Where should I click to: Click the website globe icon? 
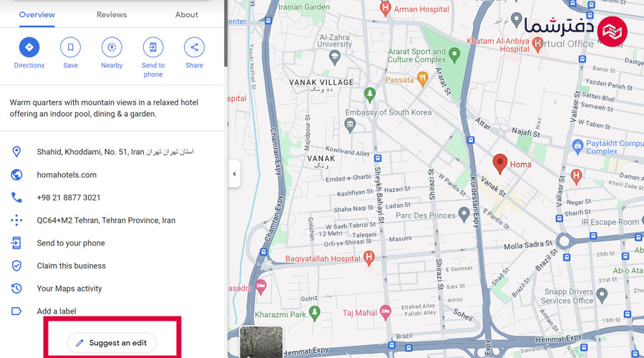(16, 175)
